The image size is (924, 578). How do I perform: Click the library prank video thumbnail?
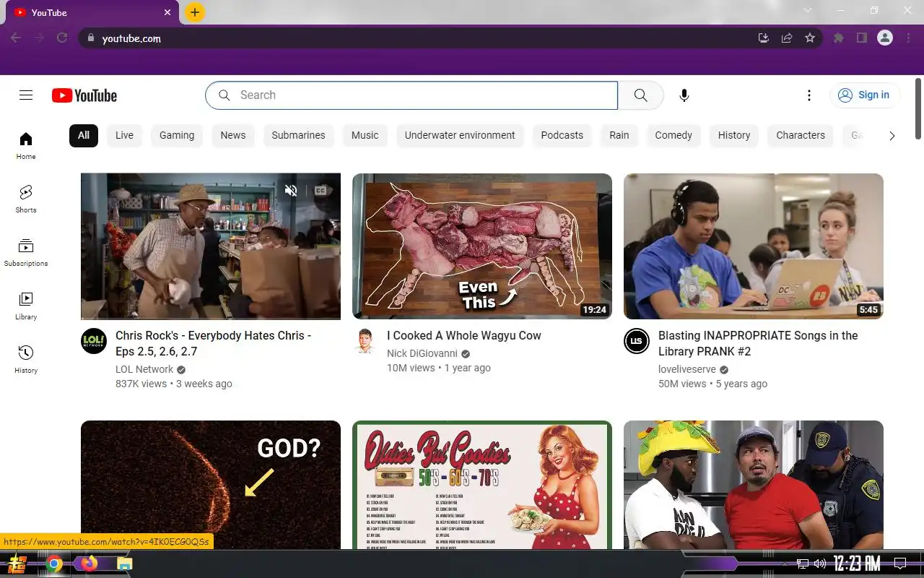(754, 246)
